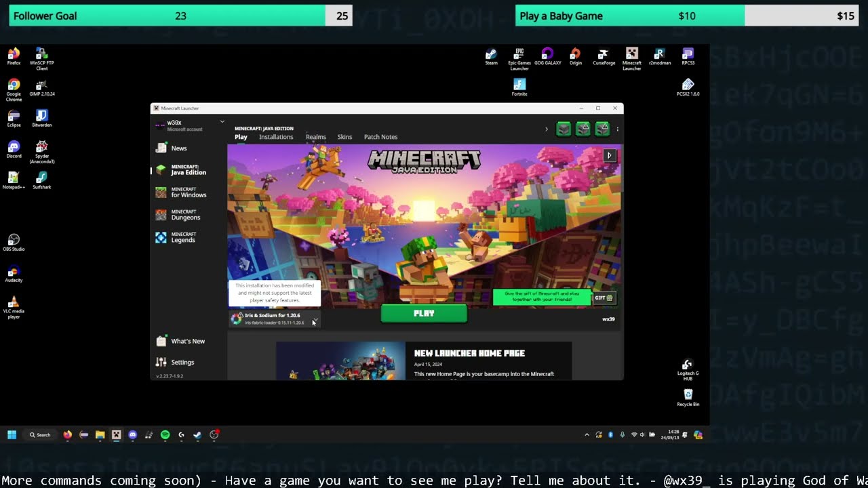Screen dimensions: 868x488
Task: Click the green PLAY button
Action: [424, 313]
